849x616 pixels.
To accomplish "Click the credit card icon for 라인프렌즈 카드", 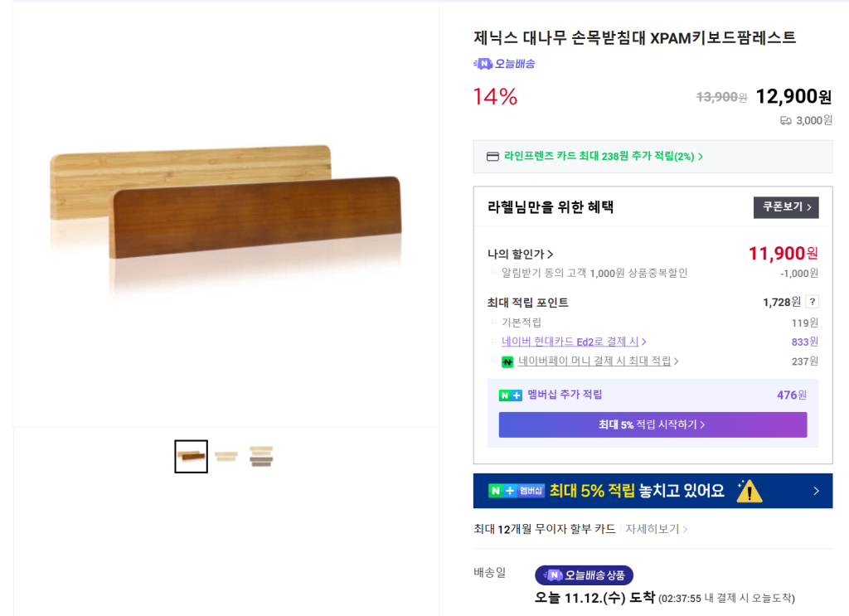I will 492,157.
